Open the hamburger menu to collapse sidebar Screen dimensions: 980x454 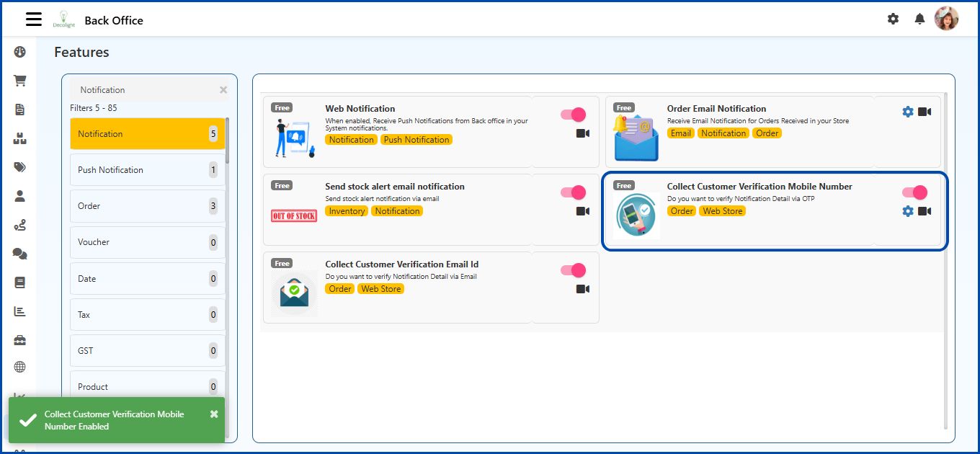click(x=33, y=19)
